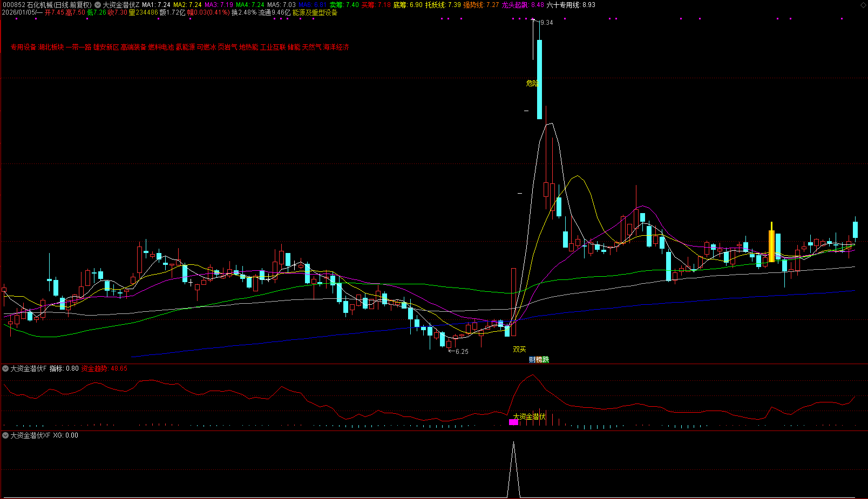This screenshot has height=499, width=868.
Task: Click the turnover amount 额1.72亿
Action: click(173, 12)
